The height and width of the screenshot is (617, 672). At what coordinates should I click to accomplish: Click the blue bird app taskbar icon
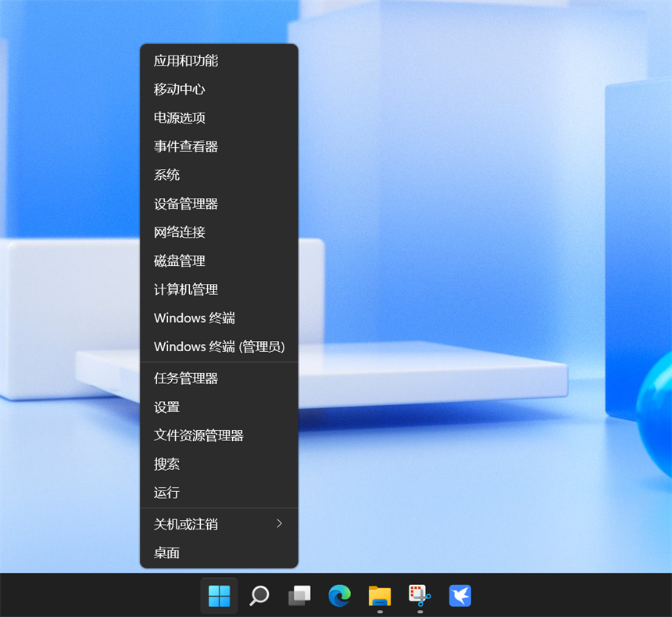(x=460, y=596)
